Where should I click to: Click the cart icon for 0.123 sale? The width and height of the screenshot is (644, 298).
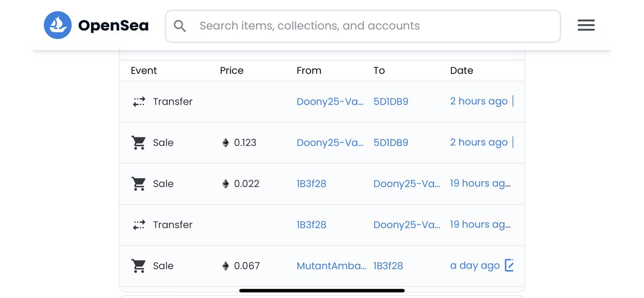pos(139,143)
